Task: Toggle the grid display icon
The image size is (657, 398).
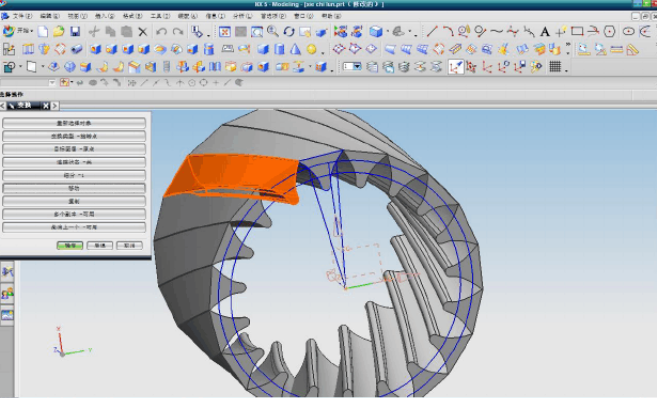Action: [555, 67]
